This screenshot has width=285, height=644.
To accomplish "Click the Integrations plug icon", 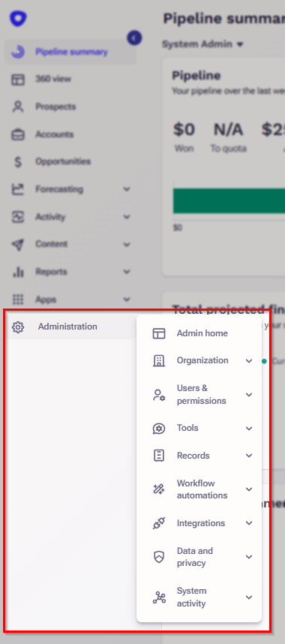I will coord(159,523).
